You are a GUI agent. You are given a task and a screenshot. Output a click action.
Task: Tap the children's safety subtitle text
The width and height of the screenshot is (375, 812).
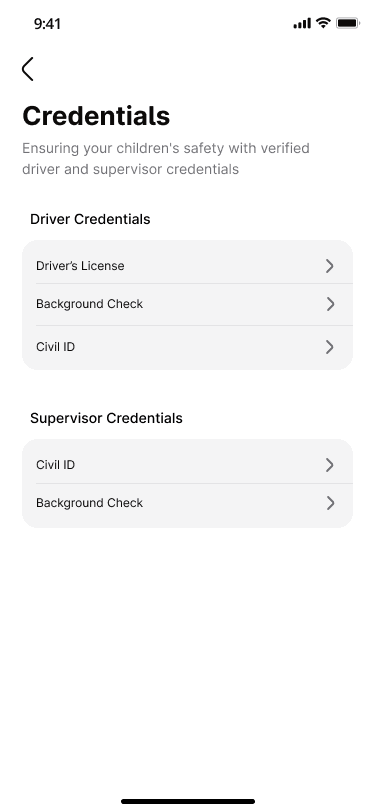[166, 158]
